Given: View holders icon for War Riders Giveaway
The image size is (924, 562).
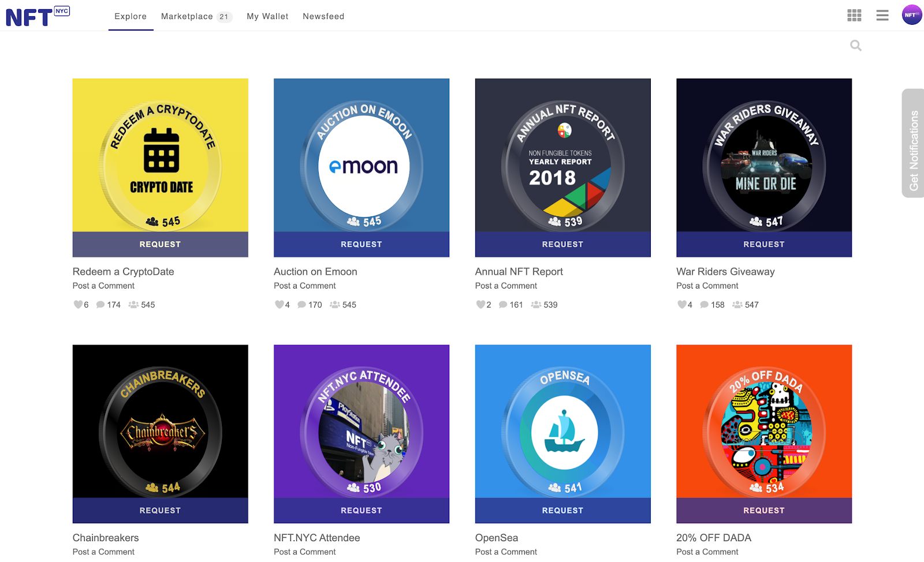Looking at the screenshot, I should [x=737, y=305].
